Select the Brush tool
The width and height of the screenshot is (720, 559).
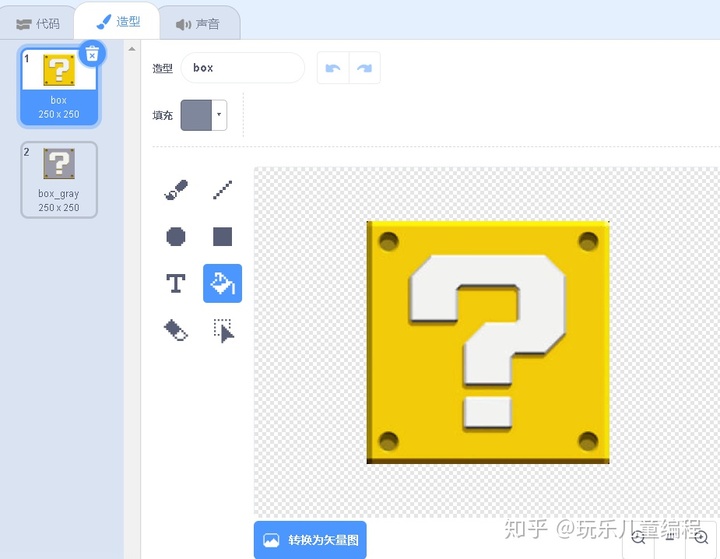pos(176,190)
